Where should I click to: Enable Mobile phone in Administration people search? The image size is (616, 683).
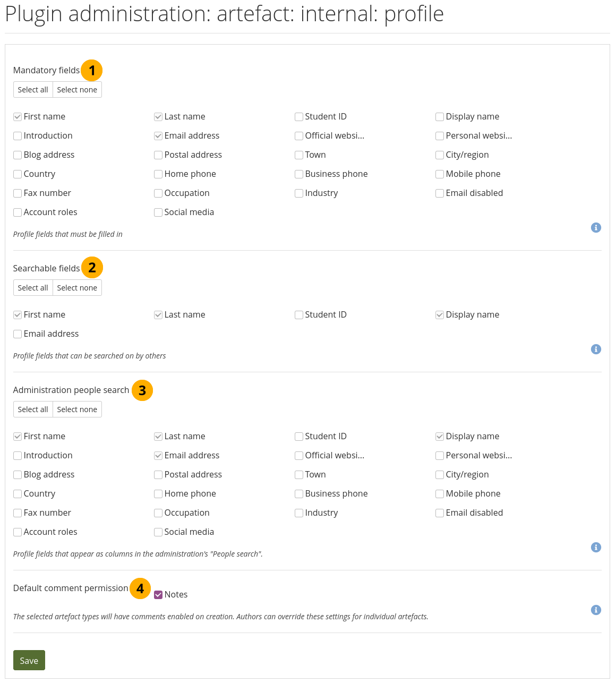point(440,494)
